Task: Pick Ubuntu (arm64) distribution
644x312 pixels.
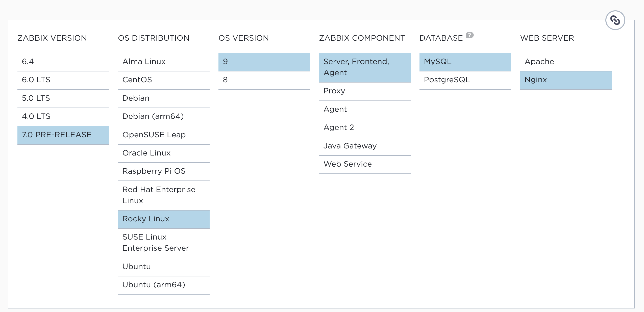Action: 164,285
